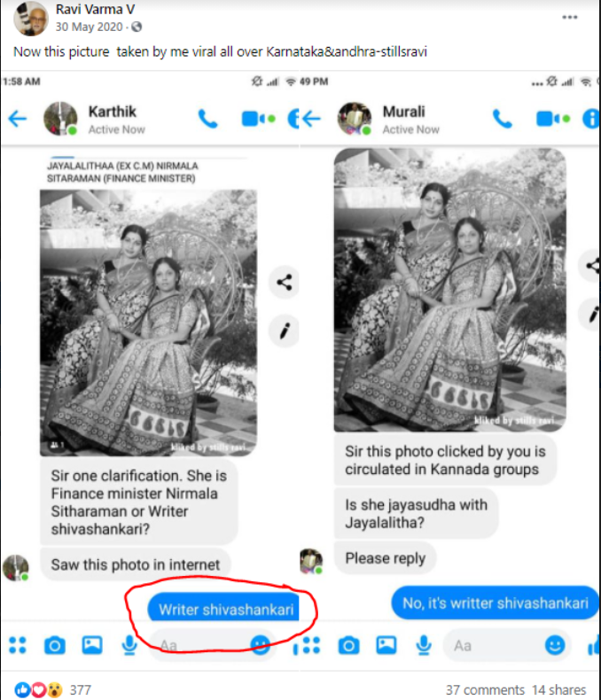Tap back arrow in Karthik chat
This screenshot has width=601, height=700.
pyautogui.click(x=18, y=120)
